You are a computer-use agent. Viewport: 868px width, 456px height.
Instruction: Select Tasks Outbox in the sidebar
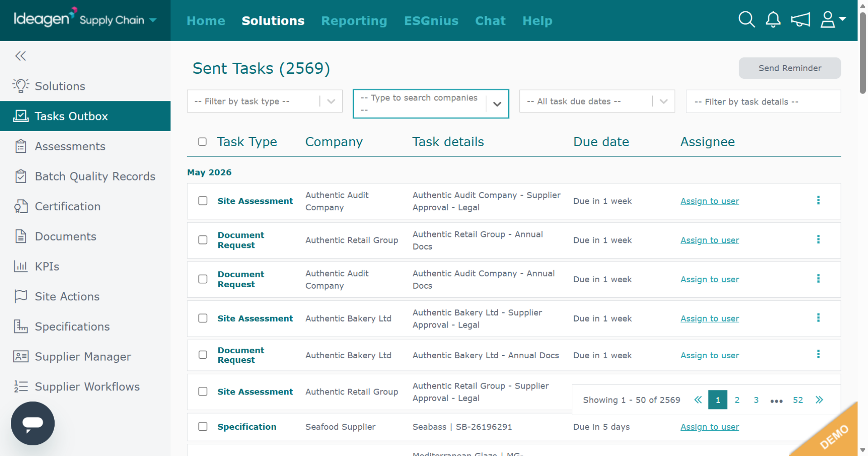85,116
